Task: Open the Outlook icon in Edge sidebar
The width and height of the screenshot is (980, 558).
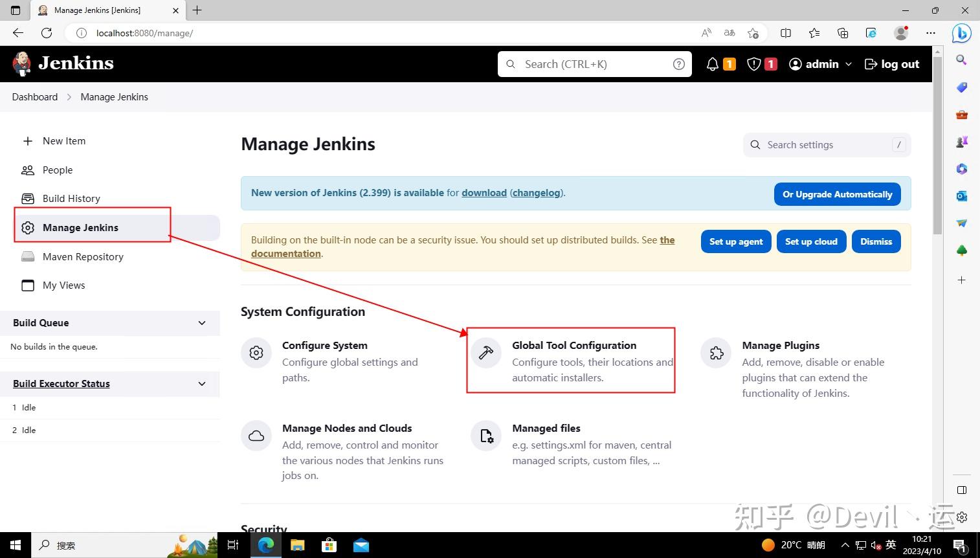Action: [x=962, y=195]
